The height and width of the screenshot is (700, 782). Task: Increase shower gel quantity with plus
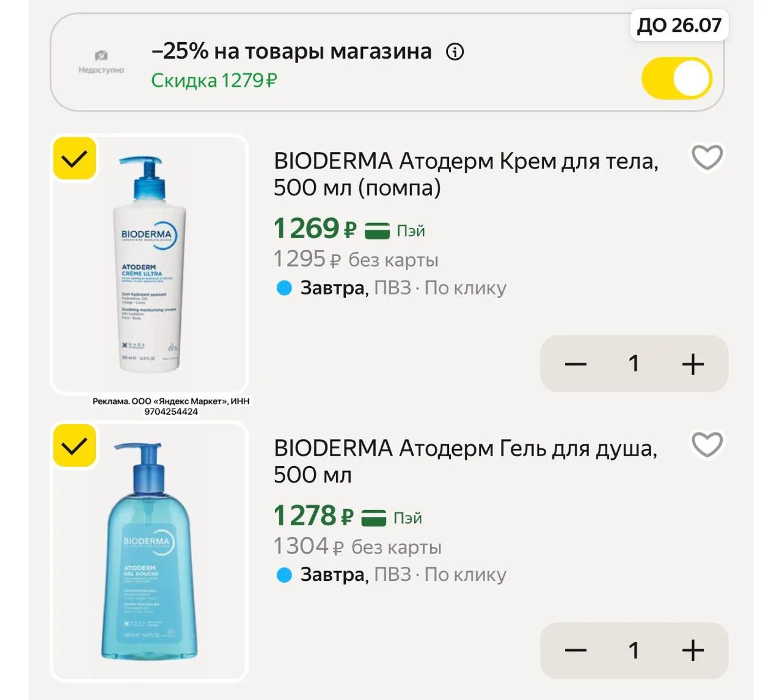[693, 651]
